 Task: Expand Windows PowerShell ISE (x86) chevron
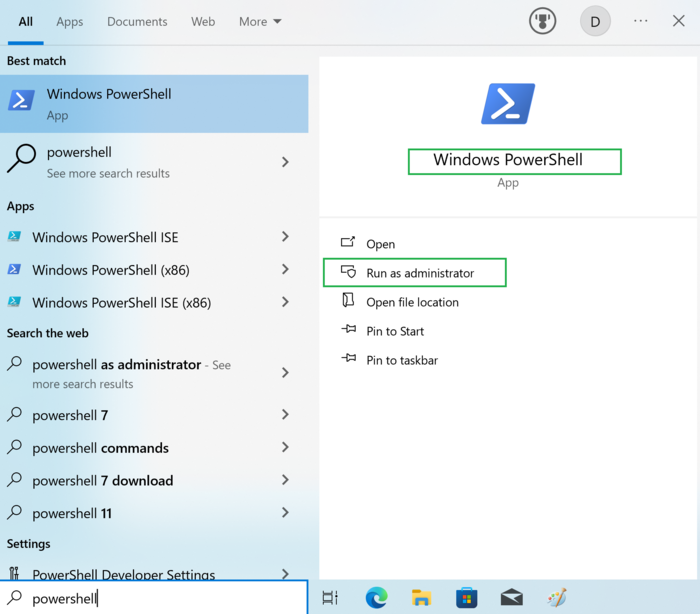pyautogui.click(x=285, y=302)
